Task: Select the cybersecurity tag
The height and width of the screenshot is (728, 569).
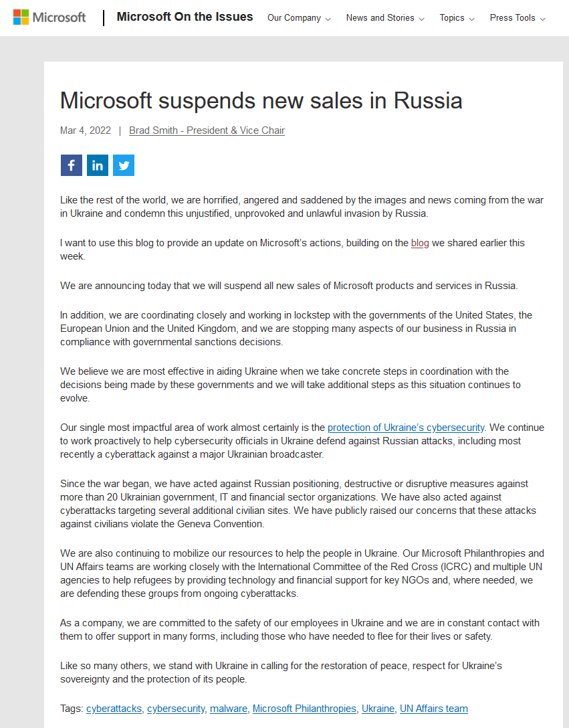Action: point(176,709)
